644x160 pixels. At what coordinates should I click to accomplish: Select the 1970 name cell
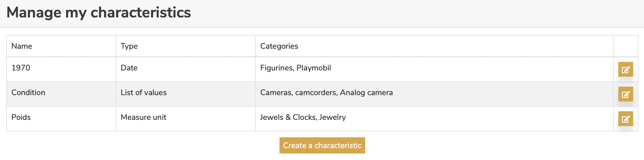pos(61,69)
